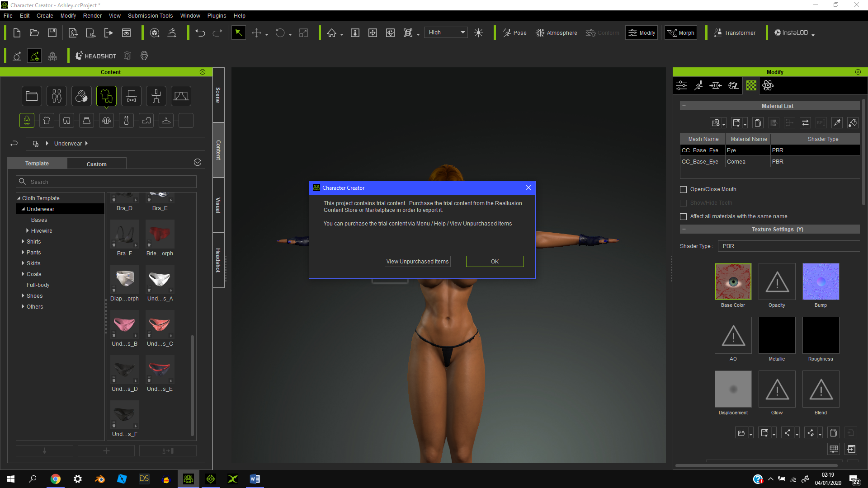Choose the Move gizmo tool
The width and height of the screenshot is (868, 488).
tap(256, 33)
